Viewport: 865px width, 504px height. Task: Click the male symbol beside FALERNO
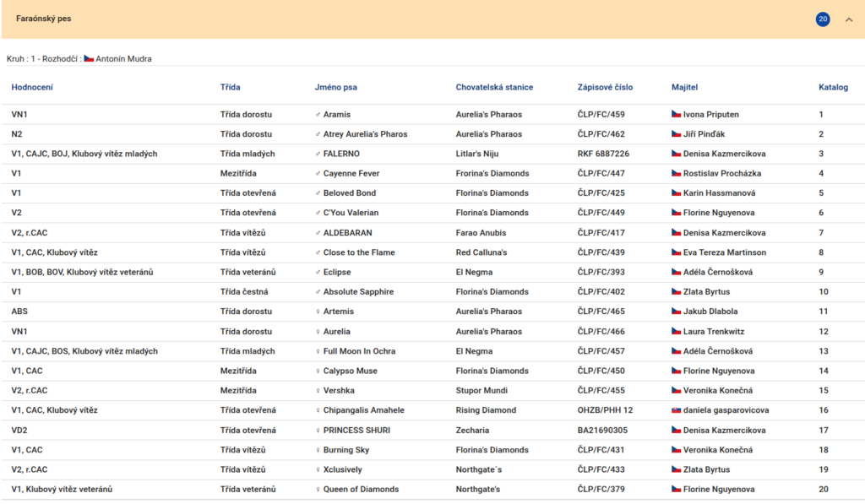coord(318,154)
